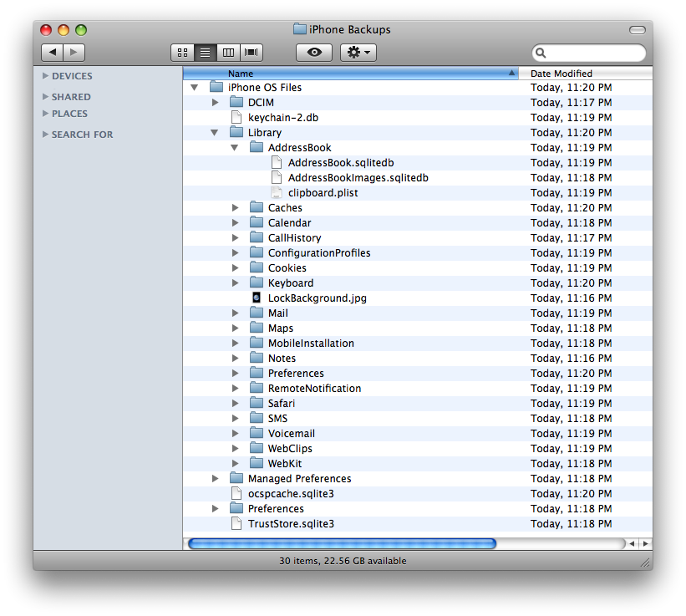
Task: Select the keychain-2.db file
Action: (282, 118)
